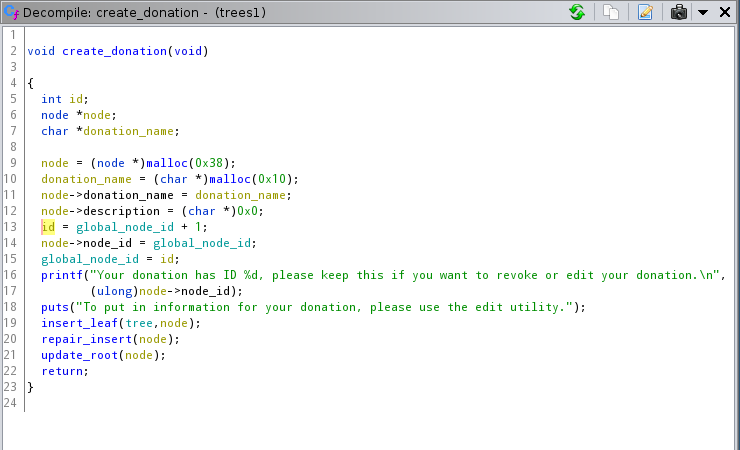The height and width of the screenshot is (450, 740).
Task: Click line number 24 in gutter
Action: (10, 403)
